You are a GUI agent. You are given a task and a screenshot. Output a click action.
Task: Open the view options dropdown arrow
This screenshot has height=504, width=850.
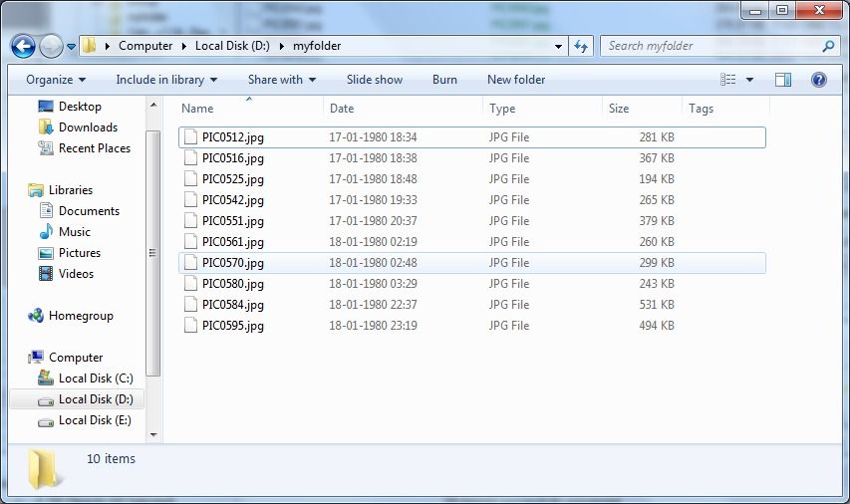749,80
